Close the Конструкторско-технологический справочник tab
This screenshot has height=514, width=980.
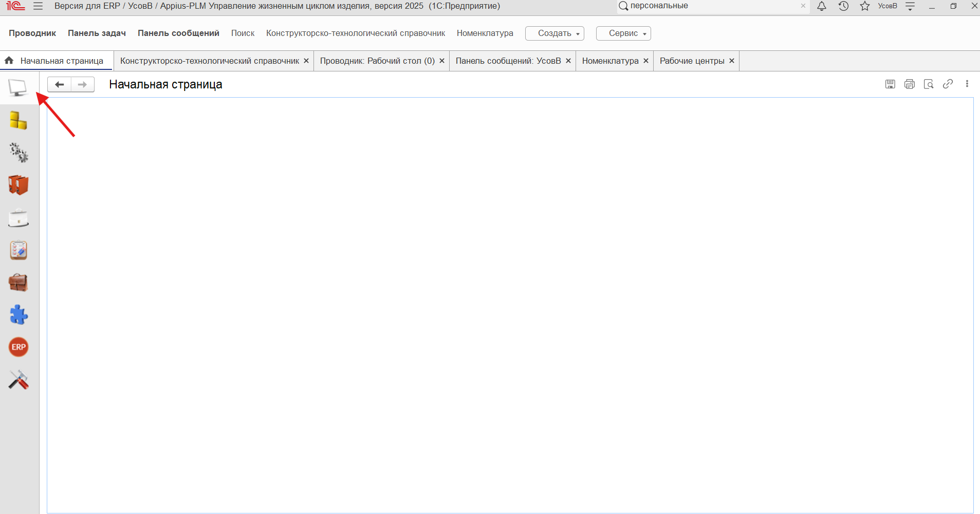(x=306, y=61)
